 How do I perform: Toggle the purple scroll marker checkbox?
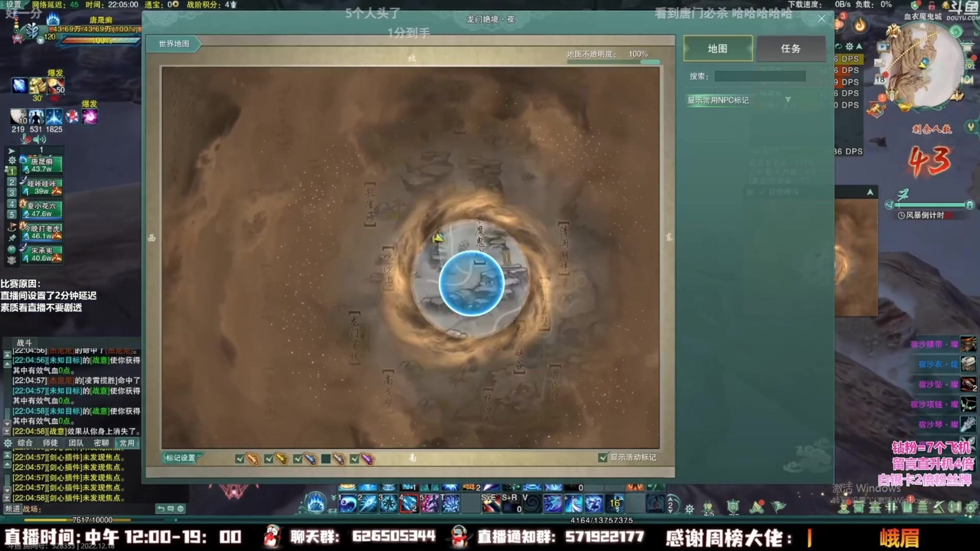pyautogui.click(x=354, y=458)
